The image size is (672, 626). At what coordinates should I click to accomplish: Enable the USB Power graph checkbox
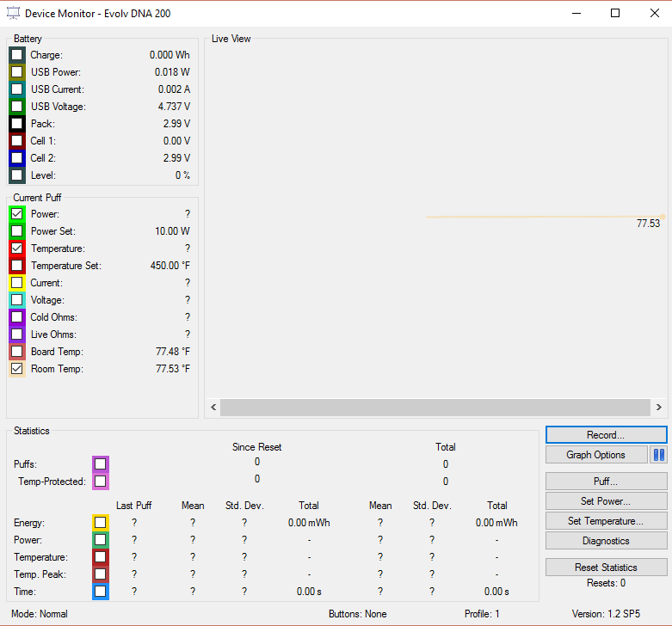pos(17,72)
